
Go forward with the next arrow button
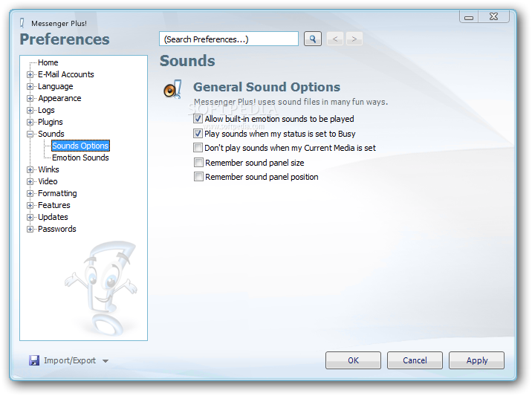(354, 39)
